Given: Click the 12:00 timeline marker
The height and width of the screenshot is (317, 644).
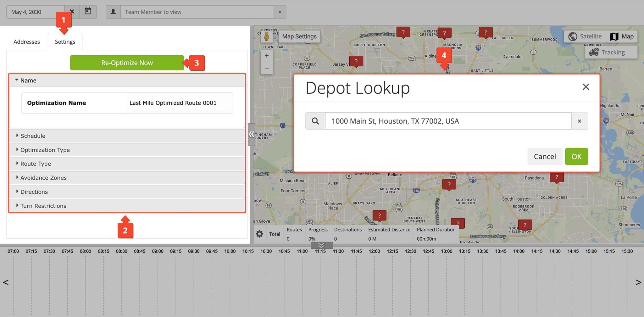Looking at the screenshot, I should pos(374,251).
